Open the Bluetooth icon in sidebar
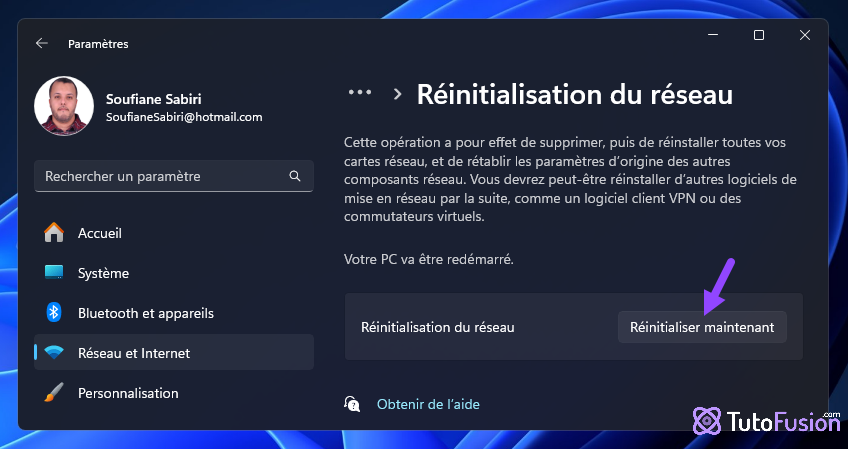This screenshot has height=449, width=848. (54, 312)
